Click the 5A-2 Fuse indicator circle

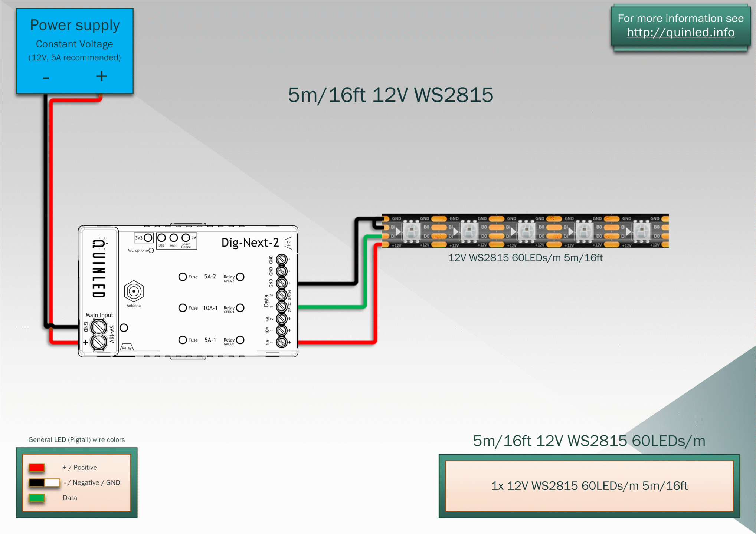[183, 277]
